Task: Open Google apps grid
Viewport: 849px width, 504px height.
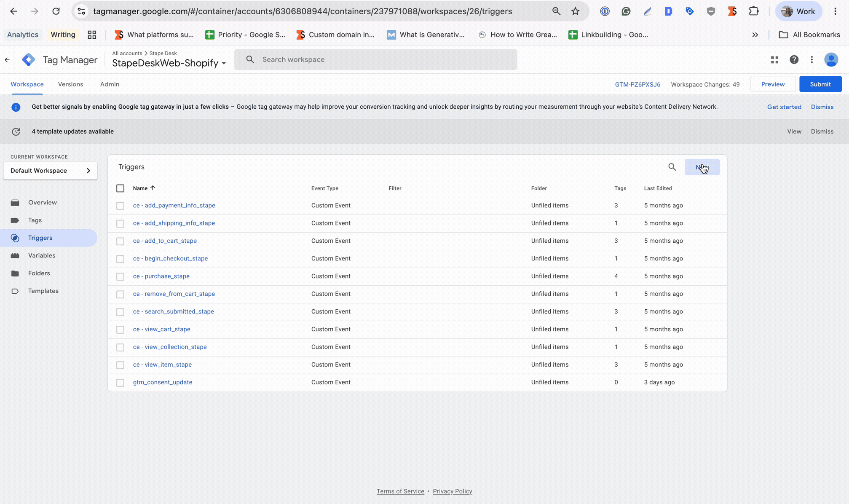Action: [x=774, y=60]
